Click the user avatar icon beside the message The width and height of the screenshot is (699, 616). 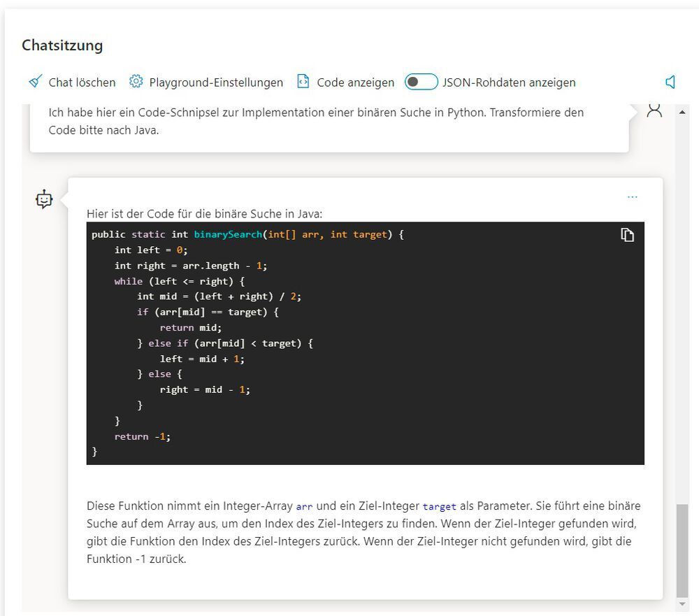(x=655, y=110)
